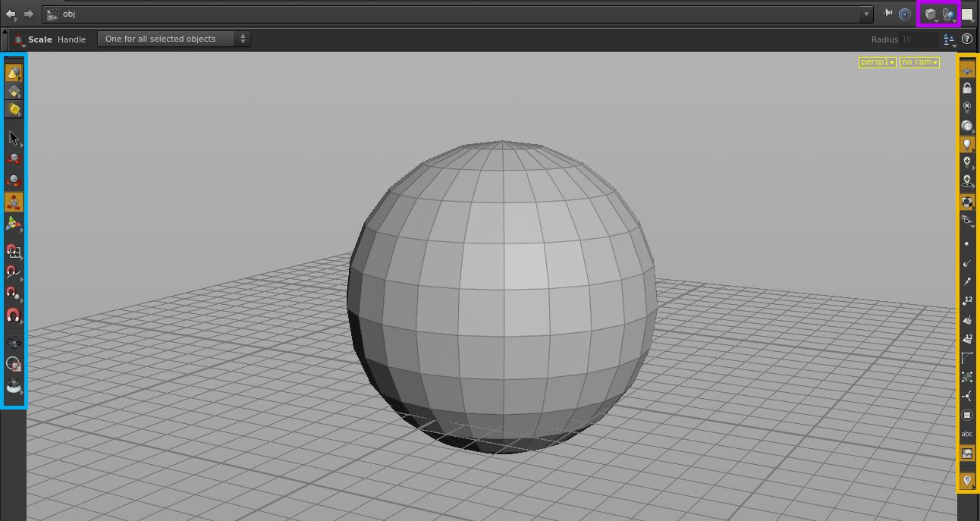Toggle display point trails icon
980x521 pixels.
point(967,282)
